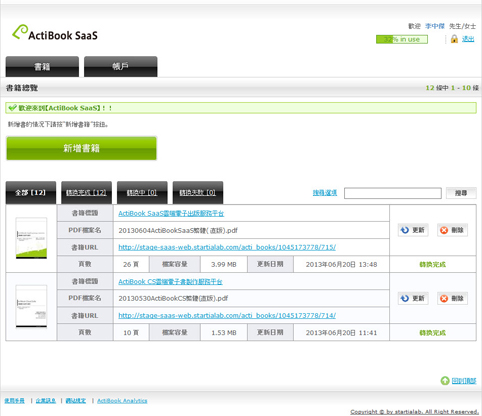Click the 搜尋 search button
Viewport: 482px width, 416px height.
tap(461, 193)
